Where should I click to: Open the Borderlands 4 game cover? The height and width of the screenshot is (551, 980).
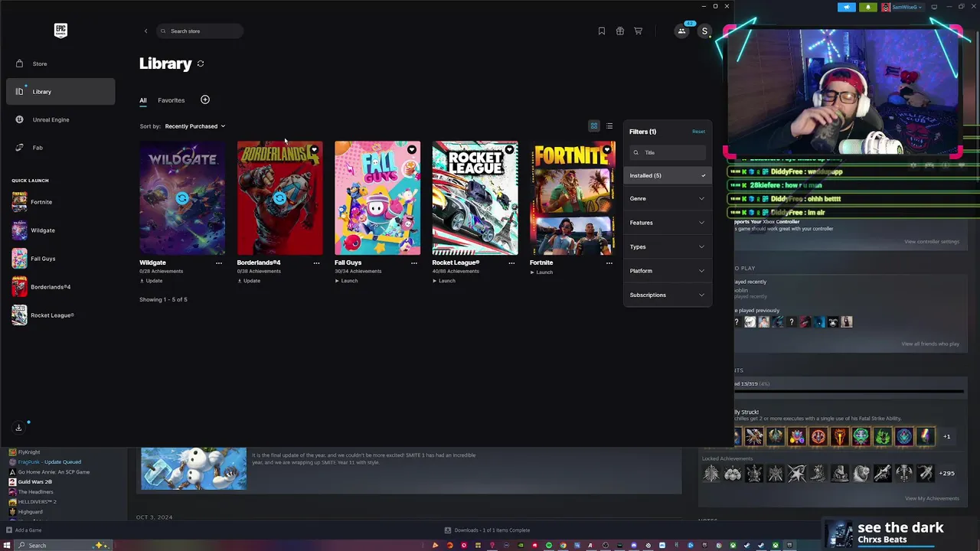point(279,197)
